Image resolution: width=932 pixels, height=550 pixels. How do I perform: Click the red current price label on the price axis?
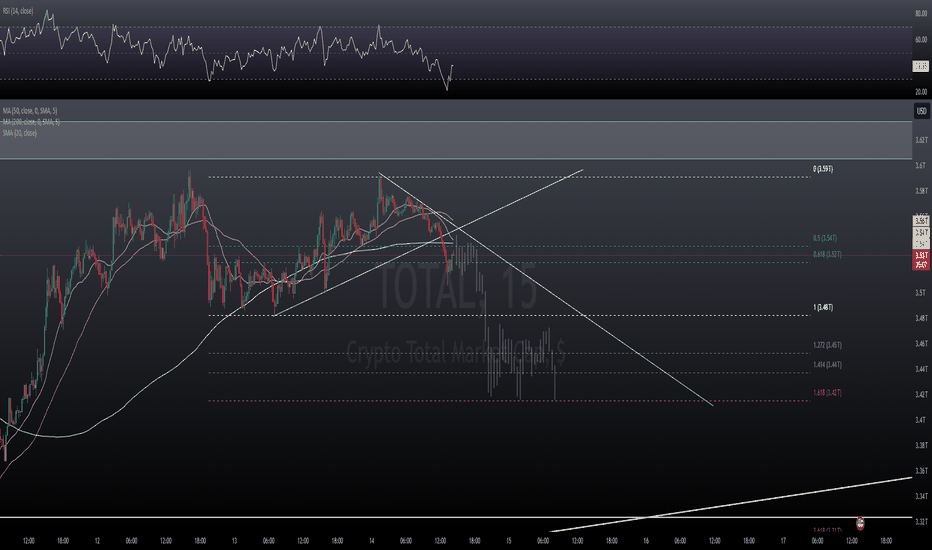pos(921,260)
